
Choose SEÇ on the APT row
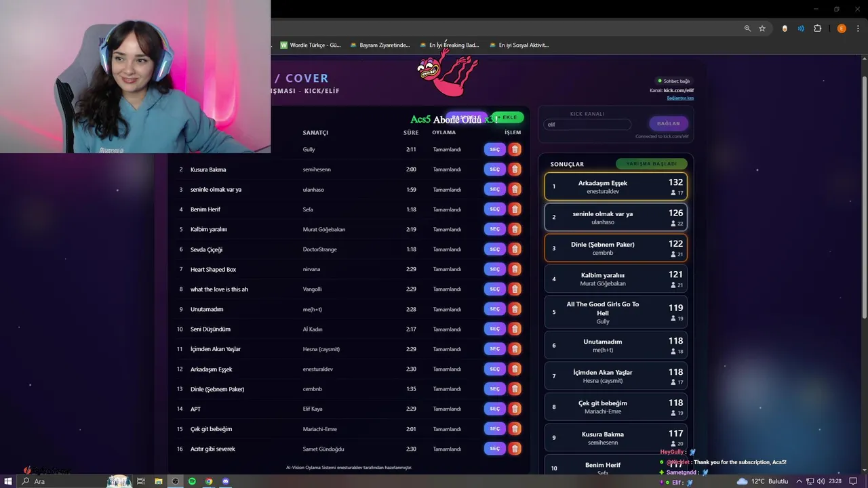(494, 409)
